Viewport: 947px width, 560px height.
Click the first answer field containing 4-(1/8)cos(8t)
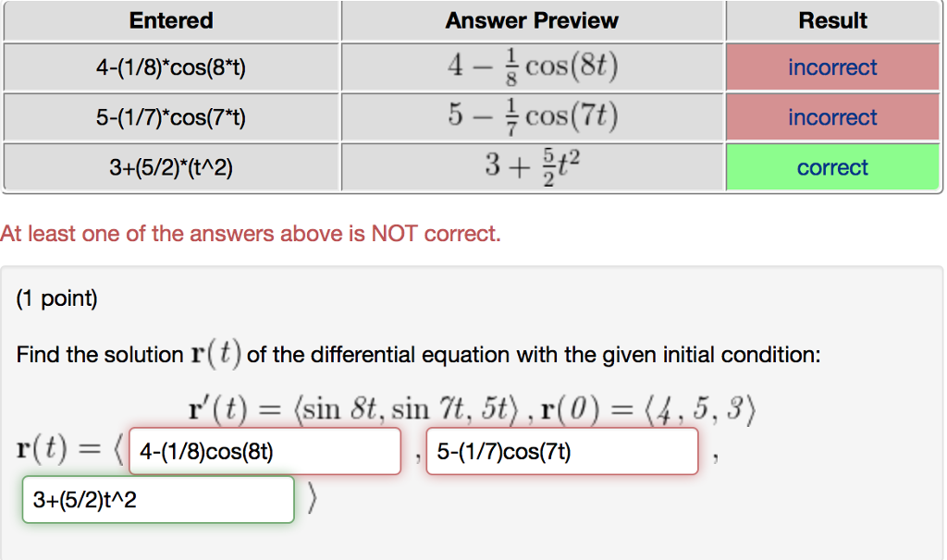264,451
